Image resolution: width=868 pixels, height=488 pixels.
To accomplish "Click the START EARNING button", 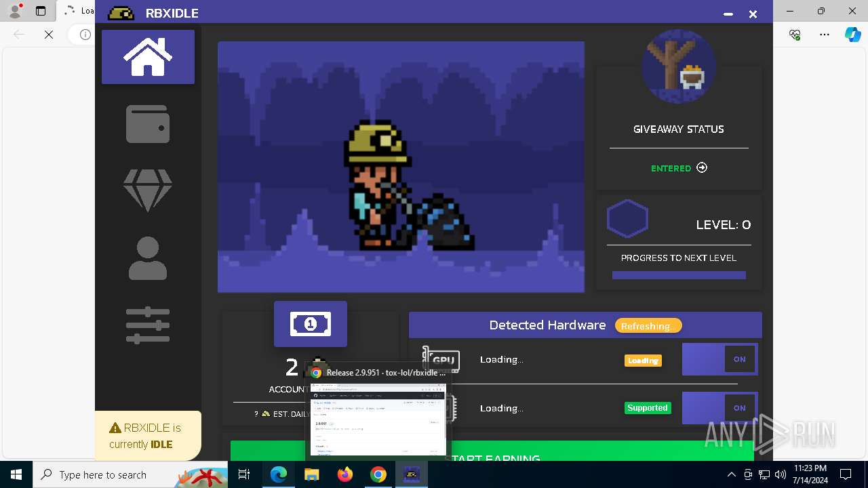I will (492, 451).
